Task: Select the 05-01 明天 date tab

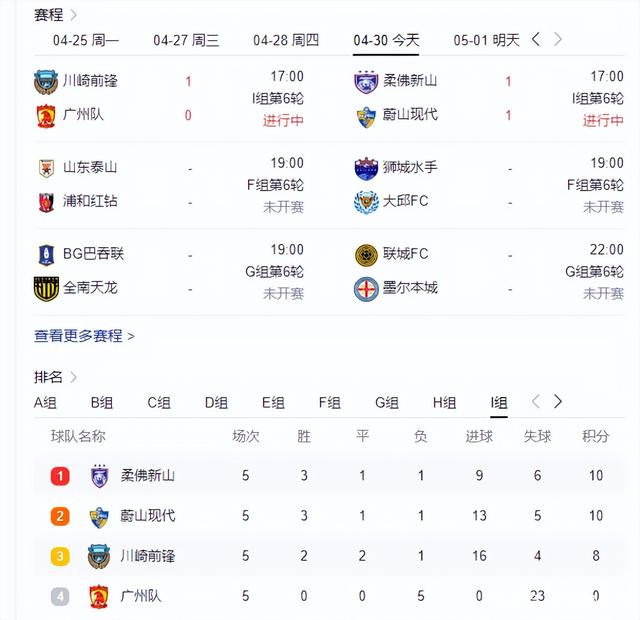Action: pyautogui.click(x=486, y=41)
